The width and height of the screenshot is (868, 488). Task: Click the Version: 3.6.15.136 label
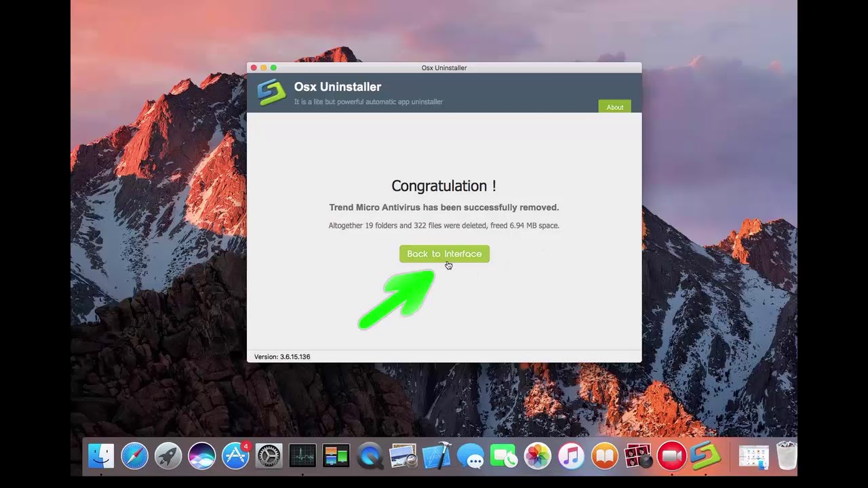click(282, 357)
